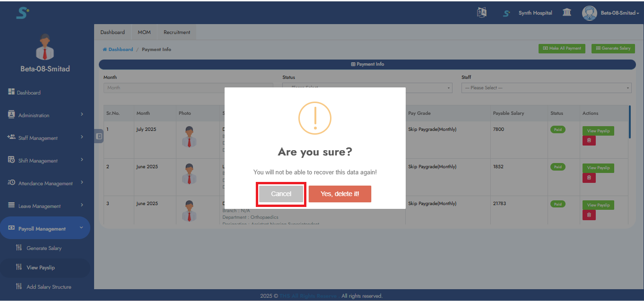644x301 pixels.
Task: Switch to the Recruitment tab
Action: click(x=176, y=32)
